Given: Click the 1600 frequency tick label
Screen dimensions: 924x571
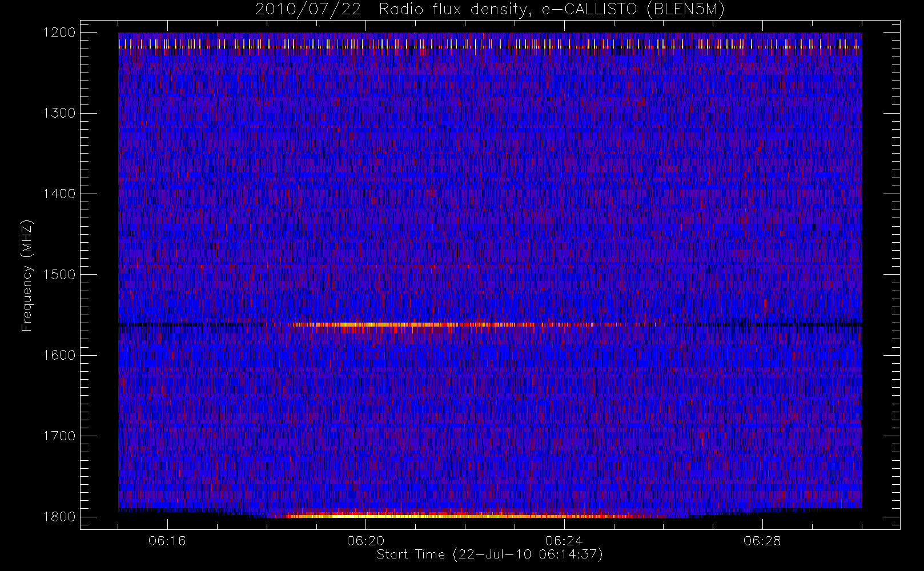Looking at the screenshot, I should tap(59, 355).
